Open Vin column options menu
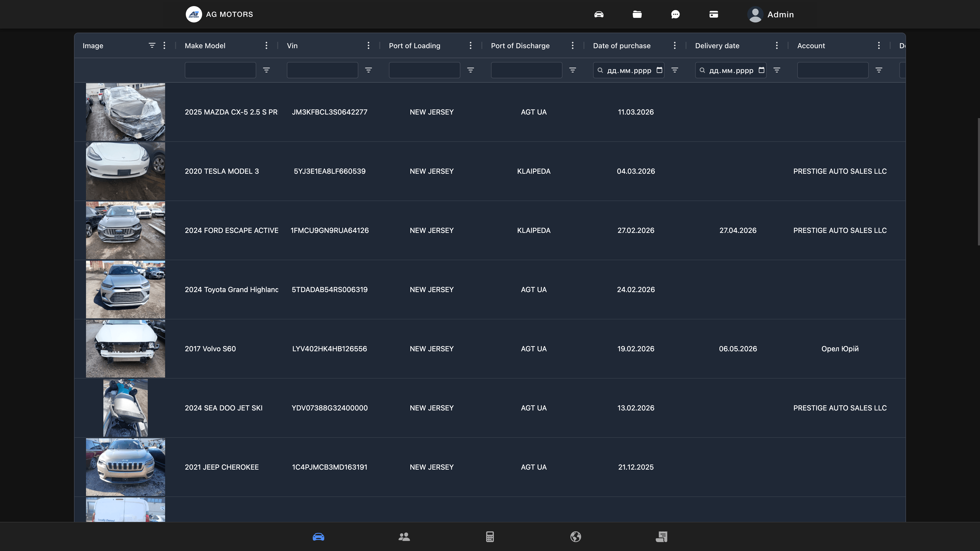 (368, 45)
